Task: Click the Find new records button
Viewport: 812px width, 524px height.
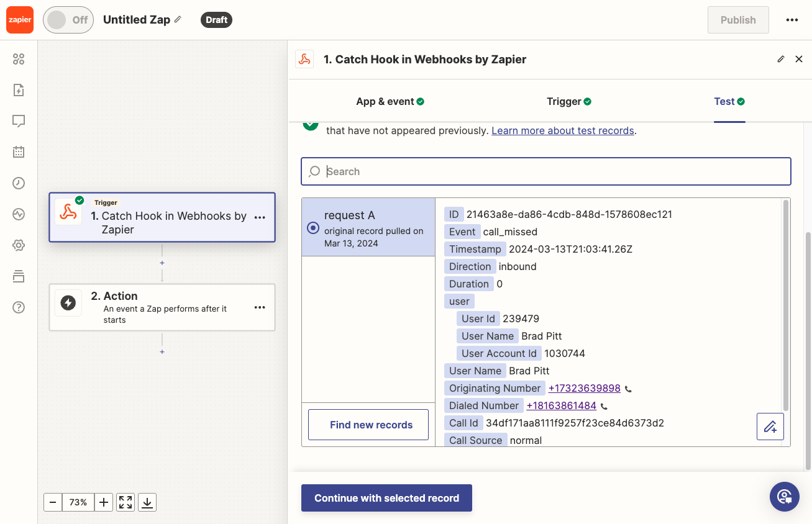Action: [368, 425]
